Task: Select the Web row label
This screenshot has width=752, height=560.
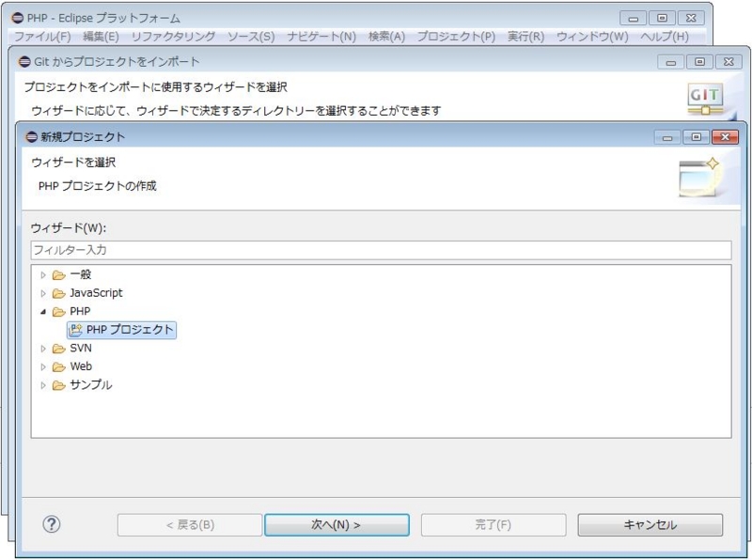Action: tap(81, 366)
